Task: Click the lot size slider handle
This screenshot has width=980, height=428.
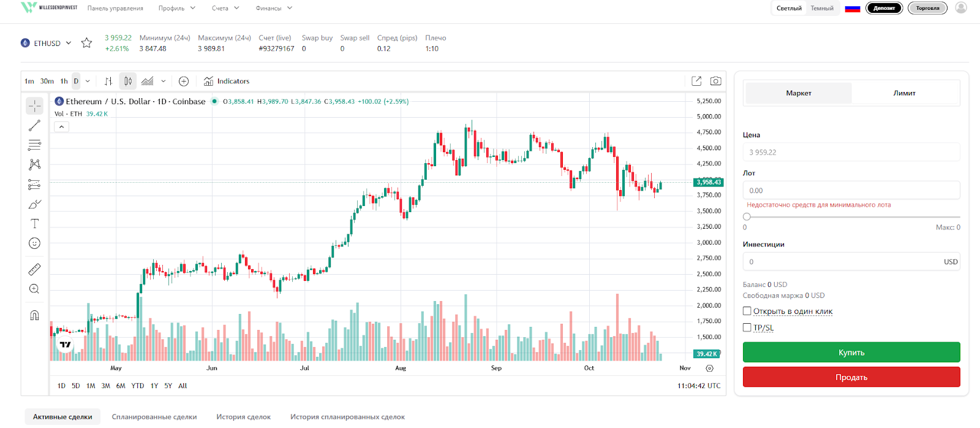Action: (747, 216)
